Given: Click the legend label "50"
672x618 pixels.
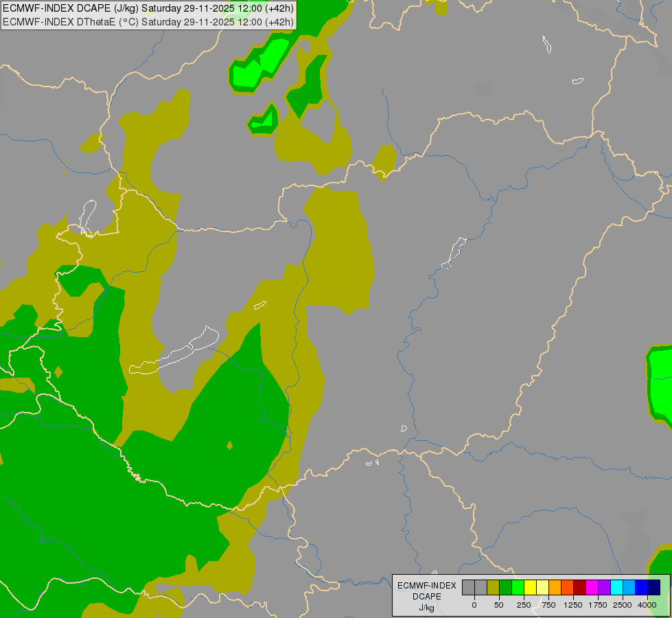Looking at the screenshot, I should pyautogui.click(x=499, y=605).
